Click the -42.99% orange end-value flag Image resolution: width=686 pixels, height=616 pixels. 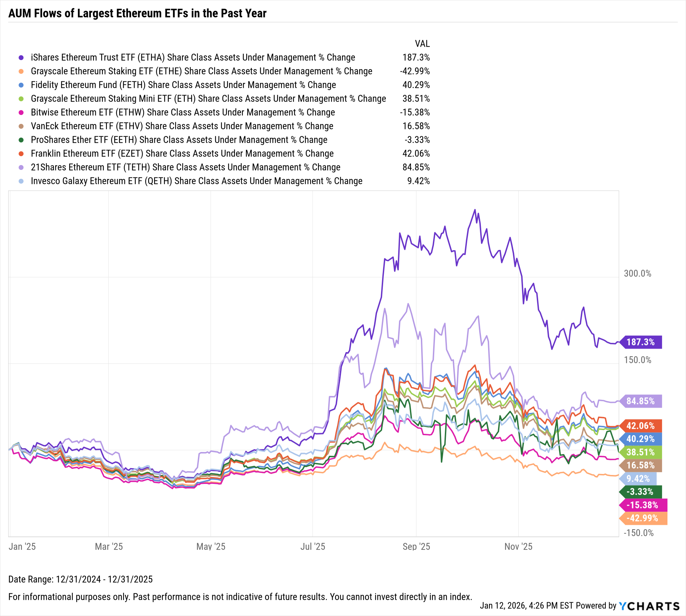(643, 518)
